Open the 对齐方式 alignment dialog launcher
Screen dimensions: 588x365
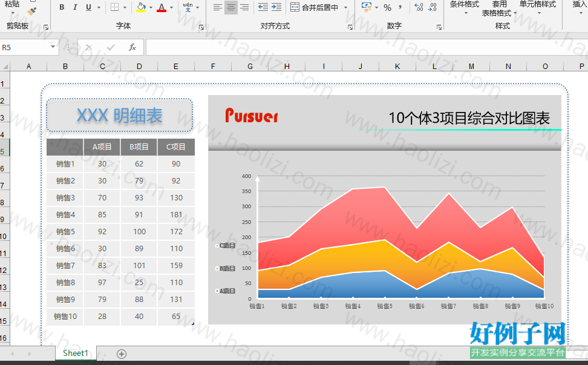click(x=350, y=27)
